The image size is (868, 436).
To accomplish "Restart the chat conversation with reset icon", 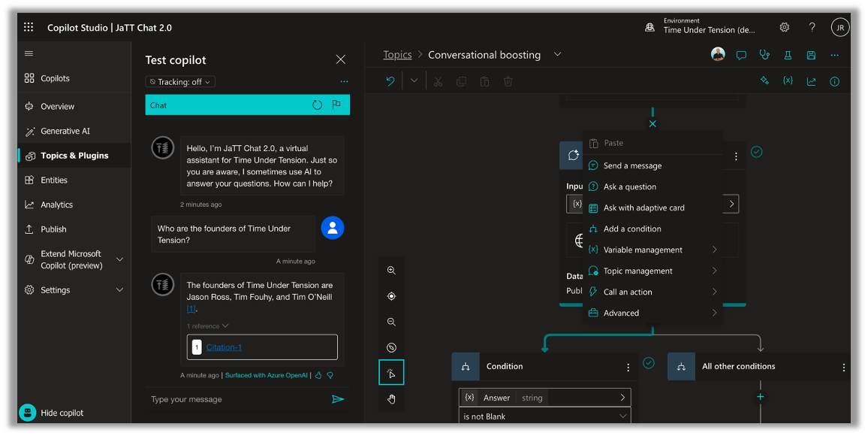I will pos(317,104).
